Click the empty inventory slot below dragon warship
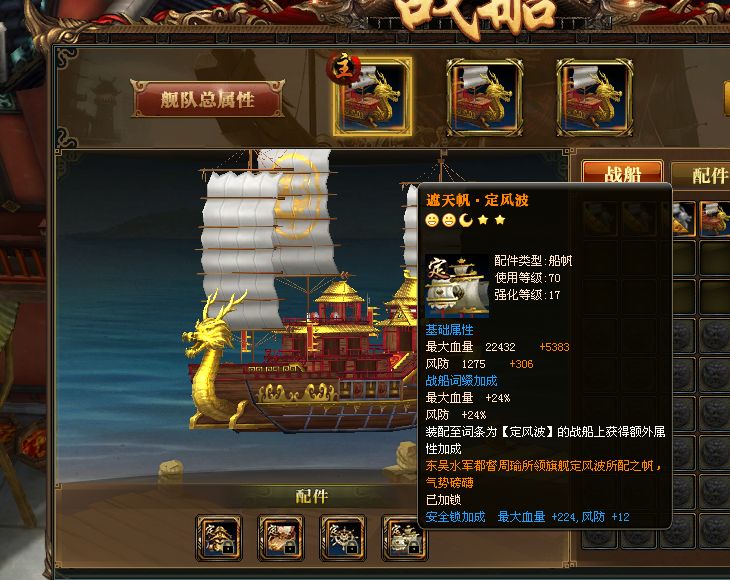 click(715, 257)
